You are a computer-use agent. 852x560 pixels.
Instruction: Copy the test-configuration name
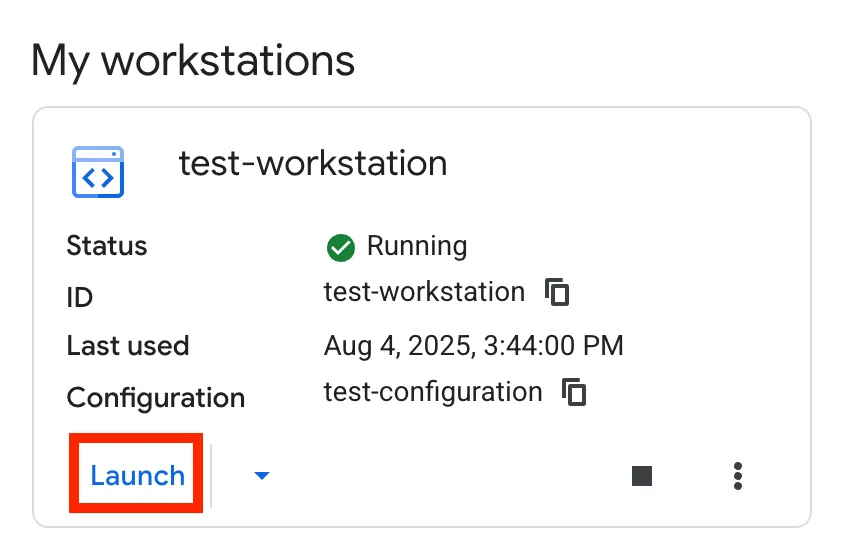coord(574,392)
